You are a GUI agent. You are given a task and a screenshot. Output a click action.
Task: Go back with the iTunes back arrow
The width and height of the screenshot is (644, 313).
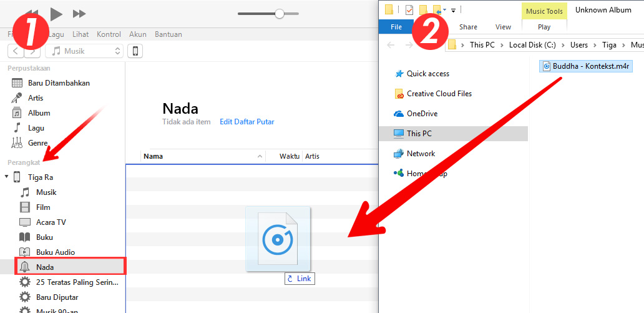[16, 51]
